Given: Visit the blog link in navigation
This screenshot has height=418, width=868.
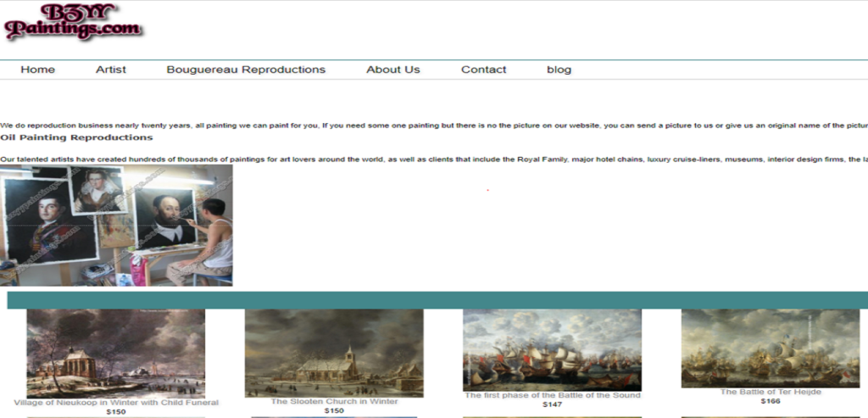Looking at the screenshot, I should click(559, 70).
